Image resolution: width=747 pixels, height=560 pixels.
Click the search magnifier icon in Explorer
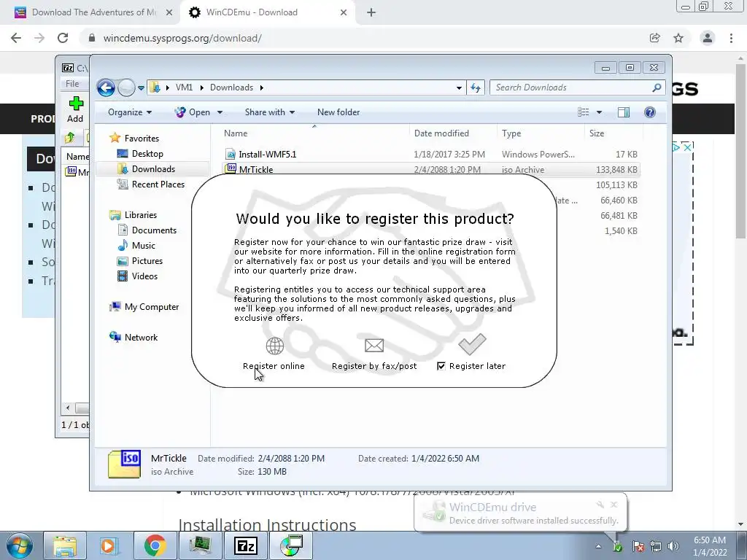point(657,87)
